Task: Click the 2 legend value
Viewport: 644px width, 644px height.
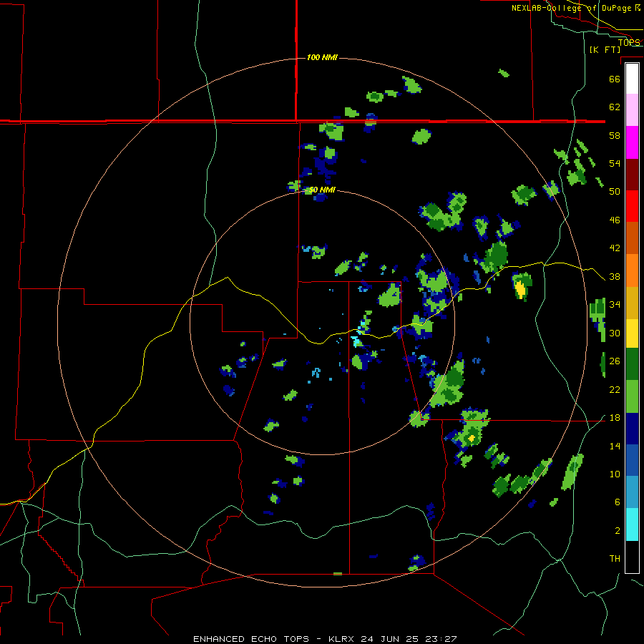Action: pyautogui.click(x=618, y=531)
